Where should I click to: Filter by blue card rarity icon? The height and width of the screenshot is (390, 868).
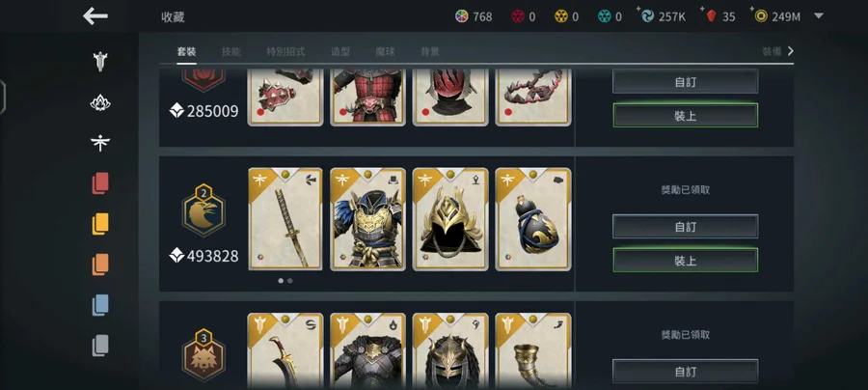click(100, 305)
